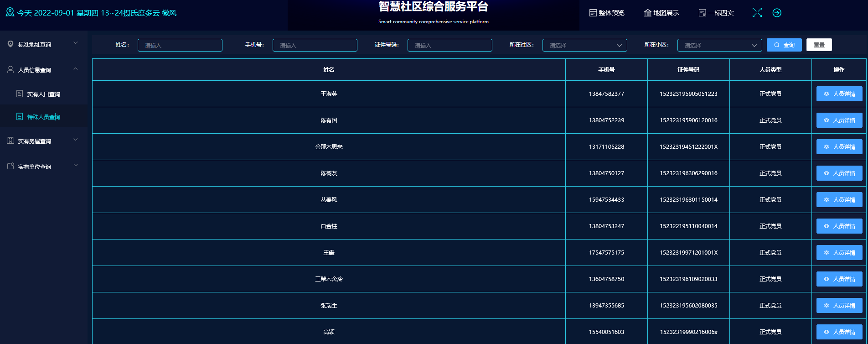Screen dimensions: 868x344
Task: Click the 整体预览 overview icon
Action: pos(593,13)
